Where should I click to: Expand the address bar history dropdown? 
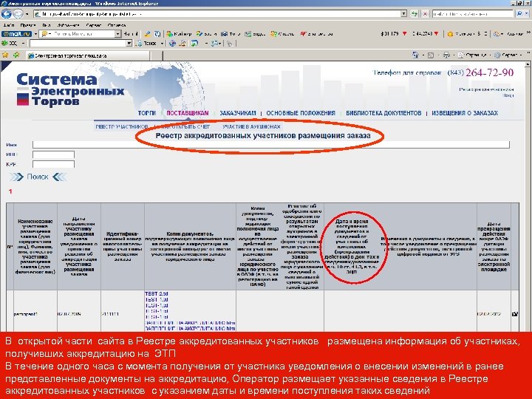(x=403, y=14)
